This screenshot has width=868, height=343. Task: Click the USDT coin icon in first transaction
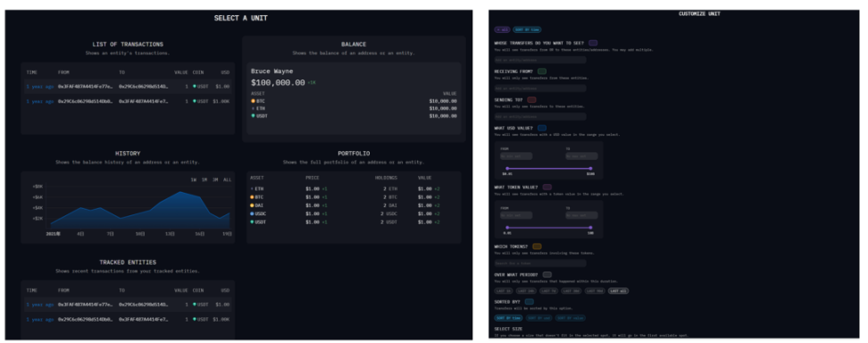tap(195, 87)
